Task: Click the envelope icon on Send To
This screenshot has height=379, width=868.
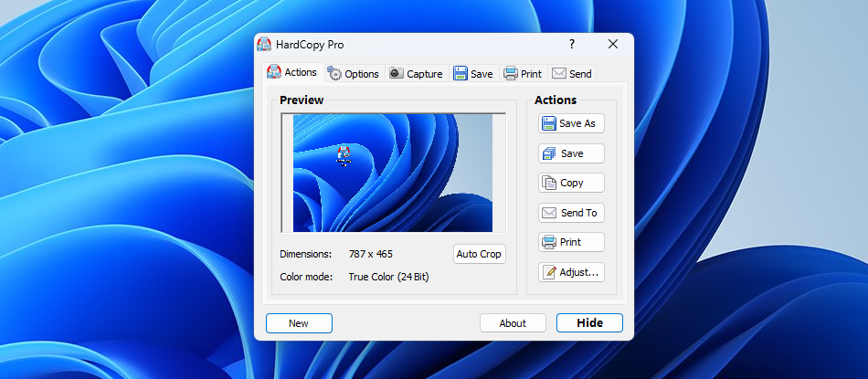Action: pos(549,213)
